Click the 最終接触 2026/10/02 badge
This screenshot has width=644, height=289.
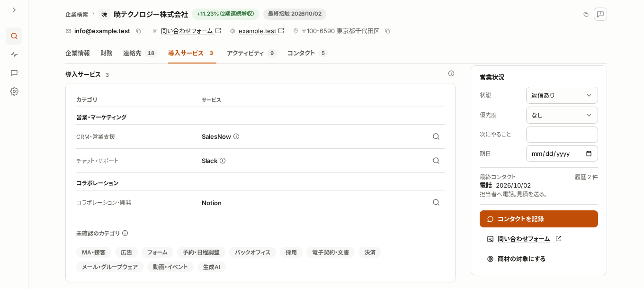click(x=295, y=14)
